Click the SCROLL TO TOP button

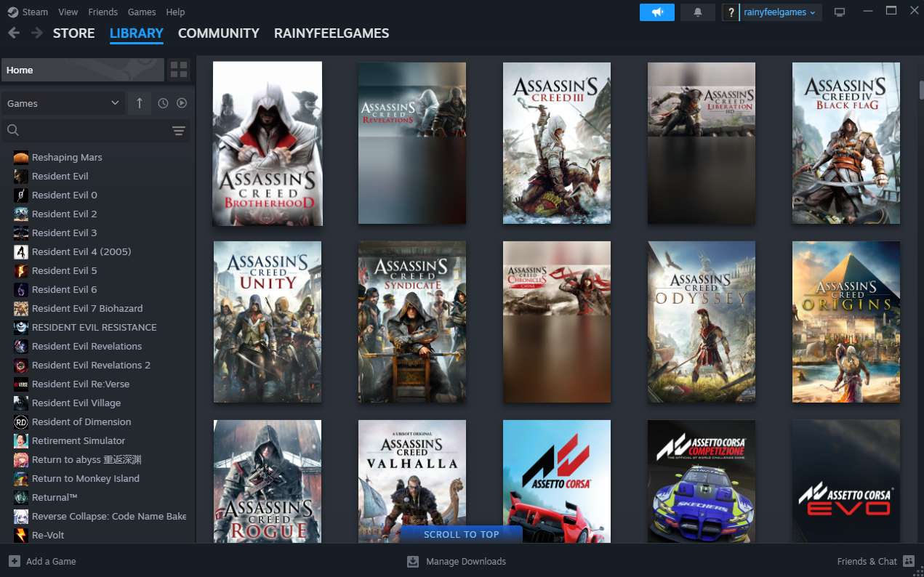[461, 534]
